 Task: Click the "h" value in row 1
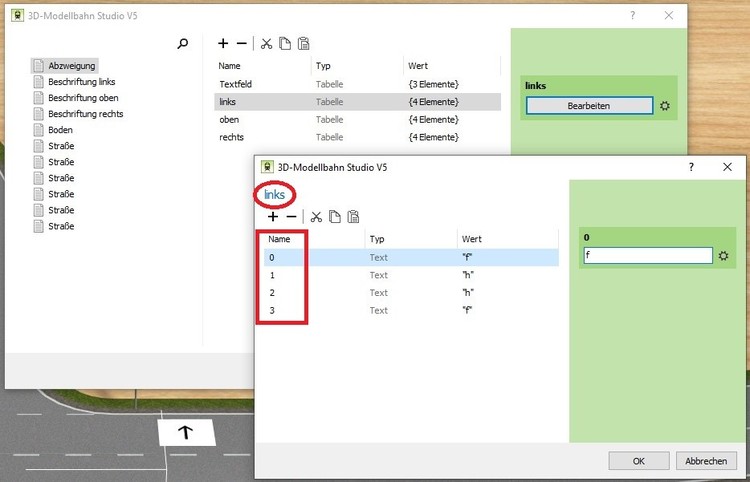(x=467, y=275)
